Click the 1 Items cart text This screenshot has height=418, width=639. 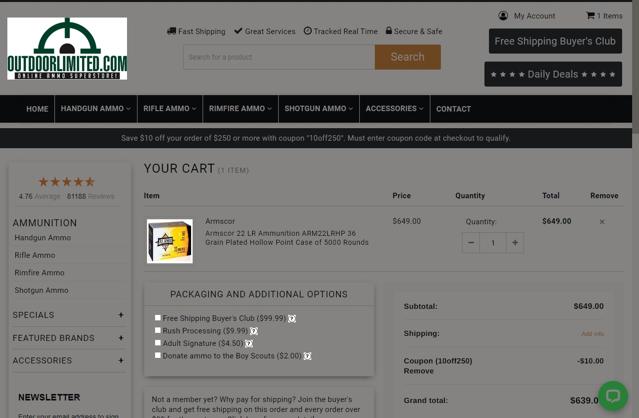click(610, 16)
